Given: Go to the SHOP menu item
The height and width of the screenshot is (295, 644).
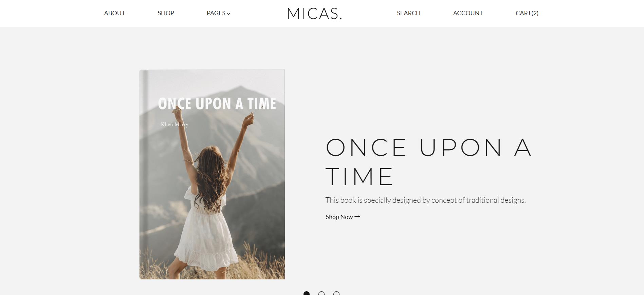Looking at the screenshot, I should point(166,13).
